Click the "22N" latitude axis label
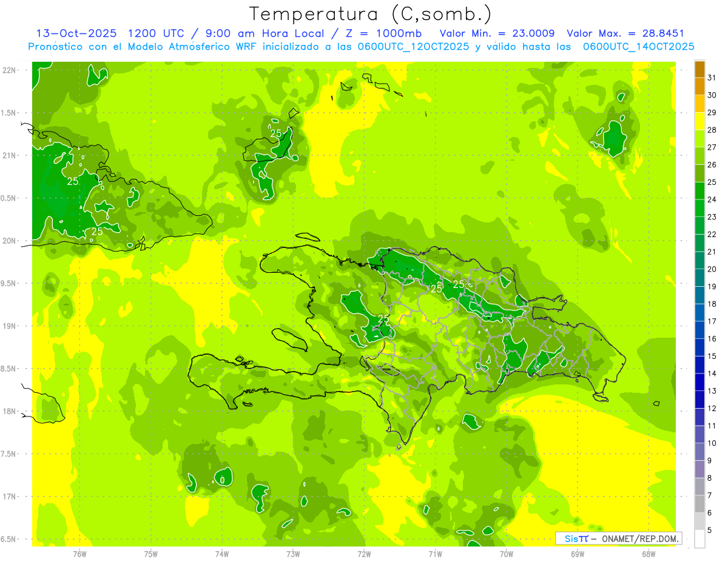Viewport: 728px width, 562px height. 9,70
